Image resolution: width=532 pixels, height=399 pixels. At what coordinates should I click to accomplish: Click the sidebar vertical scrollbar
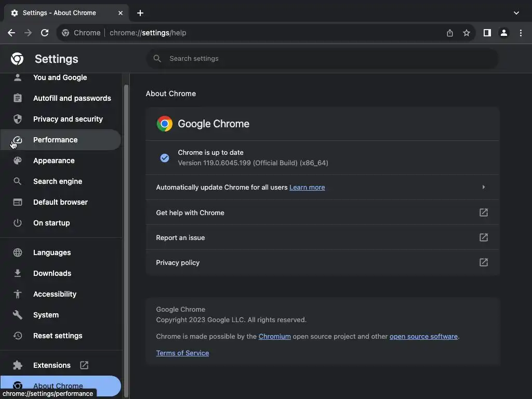tap(126, 234)
